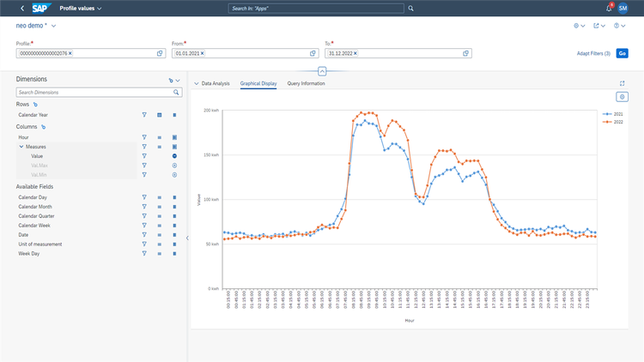644x362 pixels.
Task: Filter the Calendar Year dimension
Action: click(144, 115)
